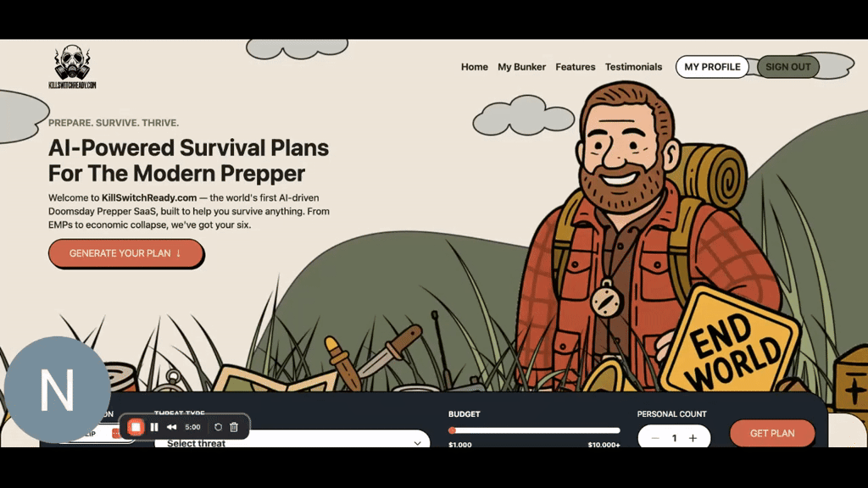The width and height of the screenshot is (868, 488).
Task: Click the rewind recording icon
Action: coord(171,427)
